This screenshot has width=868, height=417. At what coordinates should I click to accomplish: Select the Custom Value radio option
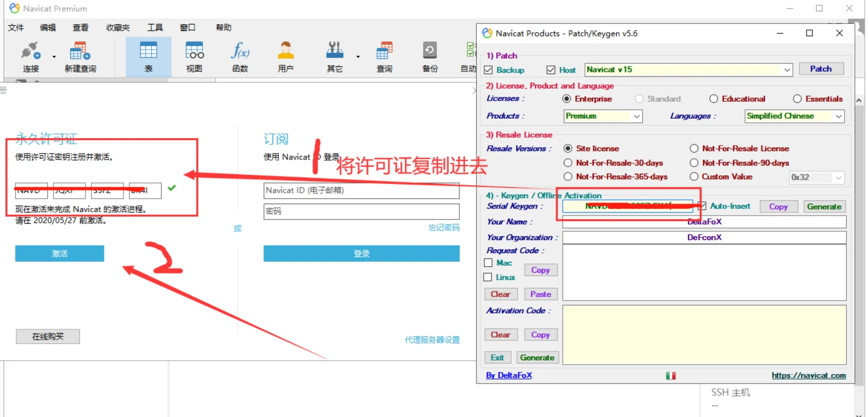click(694, 176)
